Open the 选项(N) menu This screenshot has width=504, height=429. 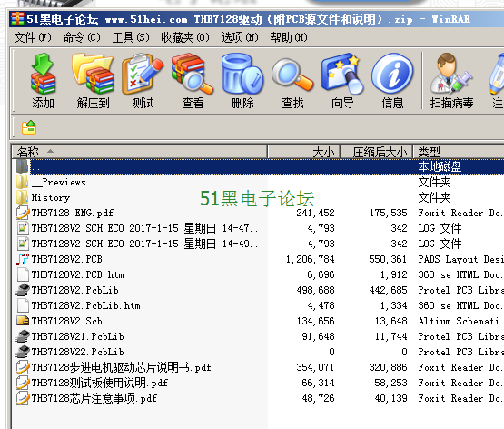coord(240,37)
